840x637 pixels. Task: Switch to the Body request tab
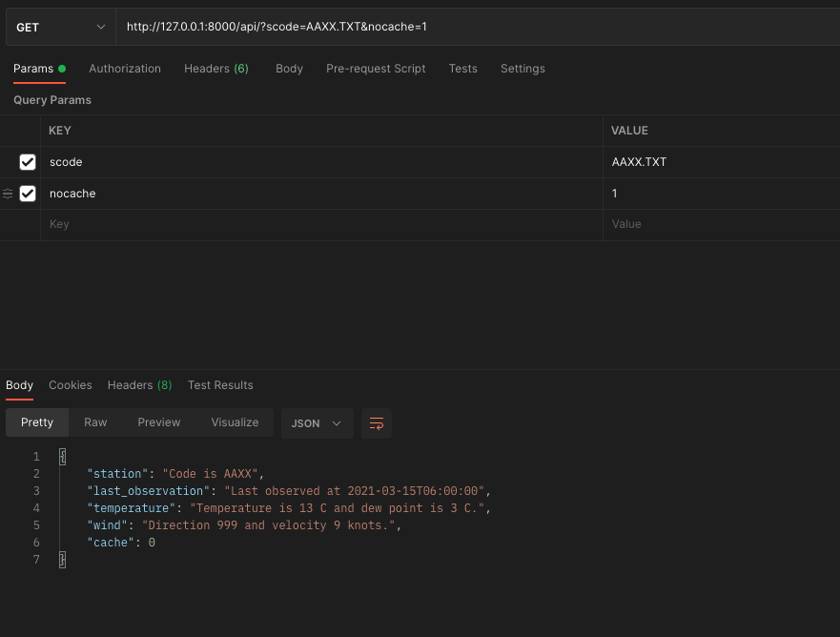click(289, 68)
